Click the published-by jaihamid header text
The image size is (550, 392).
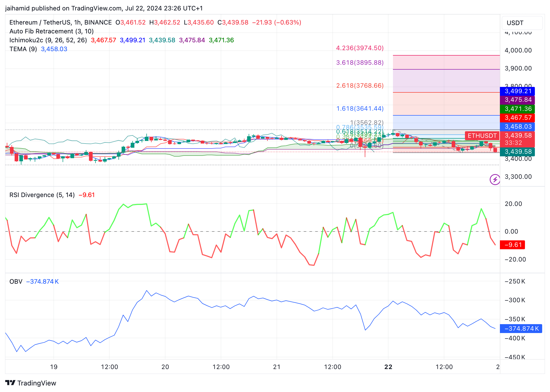(x=104, y=8)
